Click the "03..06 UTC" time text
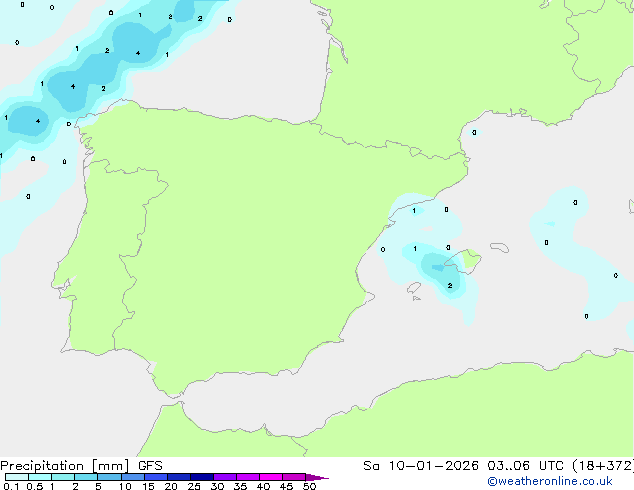The width and height of the screenshot is (634, 490). pyautogui.click(x=525, y=466)
